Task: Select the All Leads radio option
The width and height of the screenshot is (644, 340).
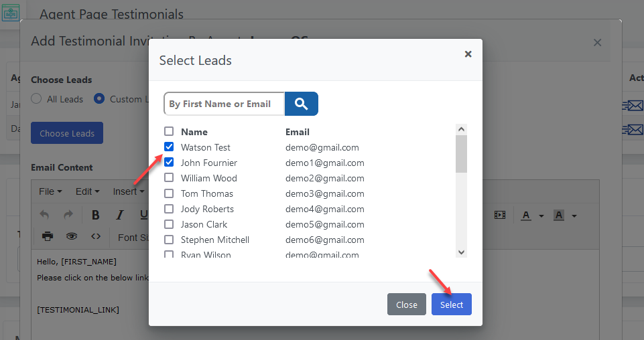Action: [x=36, y=99]
